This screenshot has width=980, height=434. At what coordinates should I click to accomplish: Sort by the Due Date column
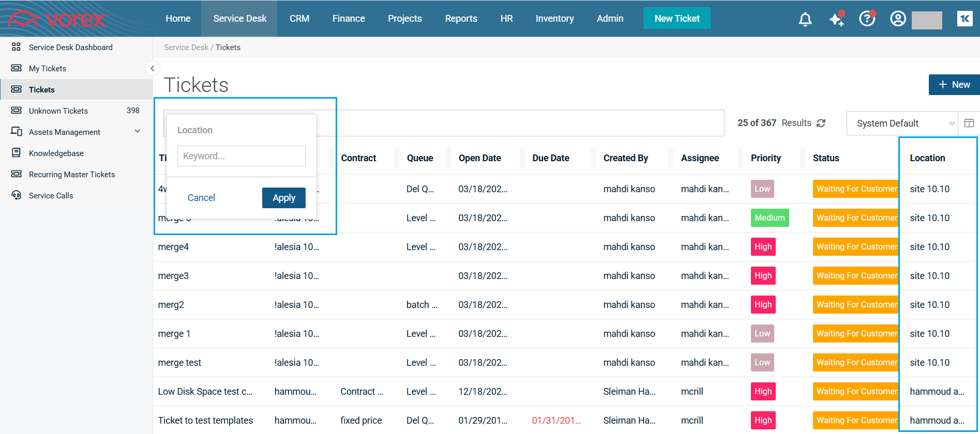click(550, 158)
